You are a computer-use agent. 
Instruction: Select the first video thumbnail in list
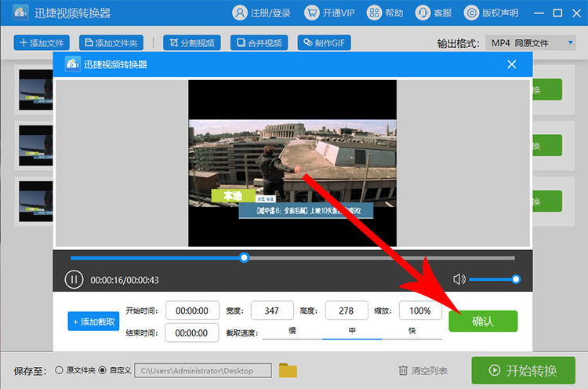point(35,89)
